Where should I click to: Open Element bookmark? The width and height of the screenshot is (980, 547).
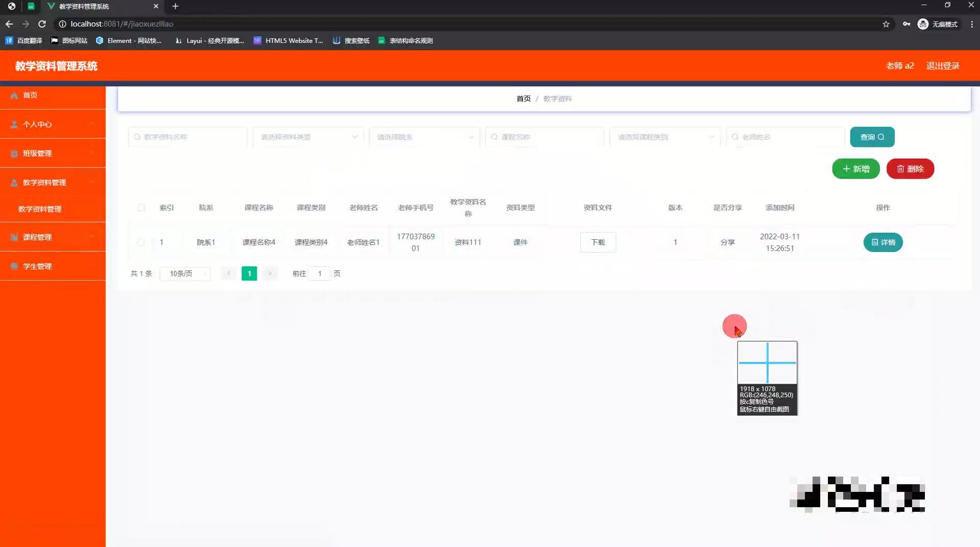pyautogui.click(x=129, y=40)
